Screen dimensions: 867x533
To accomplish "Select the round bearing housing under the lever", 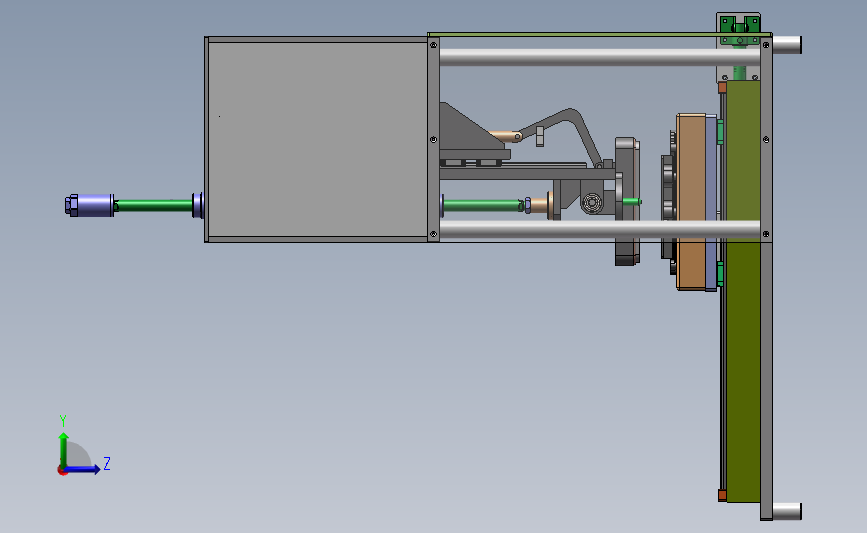I will pos(592,202).
